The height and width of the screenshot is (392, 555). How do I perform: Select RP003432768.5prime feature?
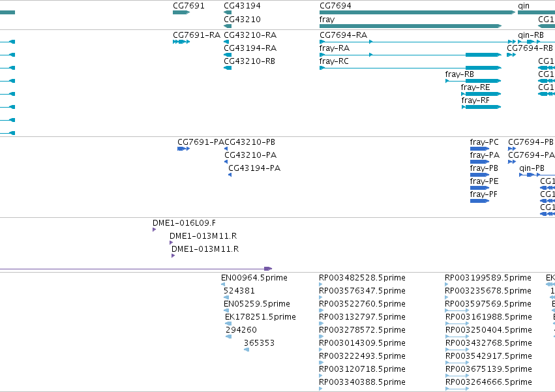coord(457,350)
